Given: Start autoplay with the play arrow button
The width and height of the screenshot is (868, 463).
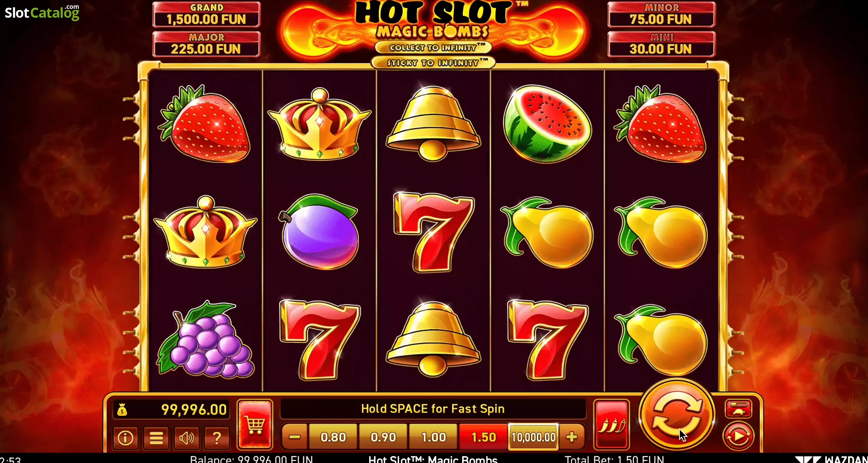Looking at the screenshot, I should [738, 436].
